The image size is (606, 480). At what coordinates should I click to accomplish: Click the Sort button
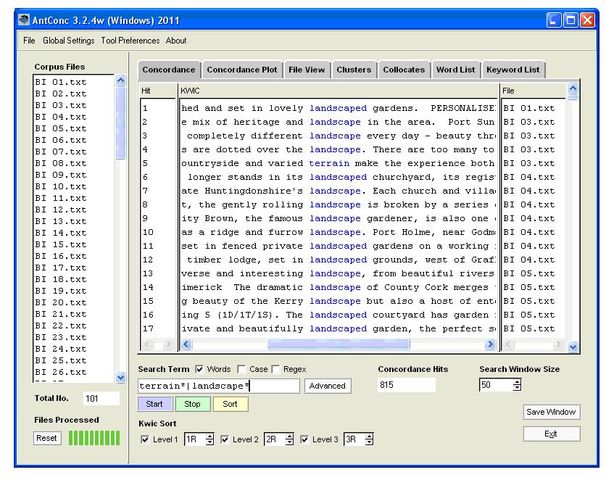click(230, 404)
